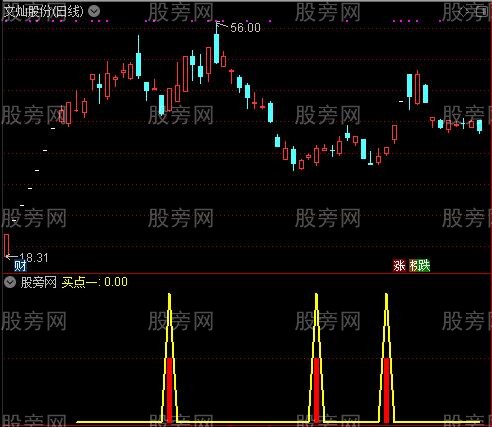Click the first red candlestick above 18.31
The image size is (492, 427).
point(7,245)
